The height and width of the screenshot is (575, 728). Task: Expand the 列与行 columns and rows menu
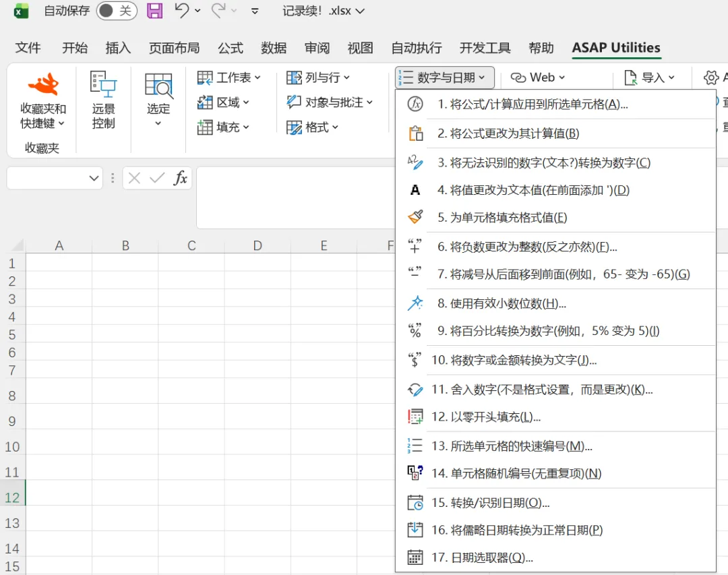click(318, 78)
